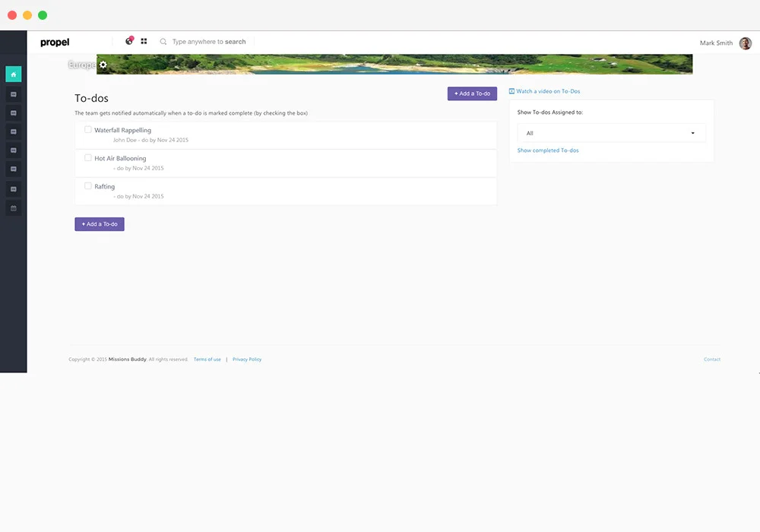Click the purple Add a To-do button
Screen dimensions: 760x532
472,93
